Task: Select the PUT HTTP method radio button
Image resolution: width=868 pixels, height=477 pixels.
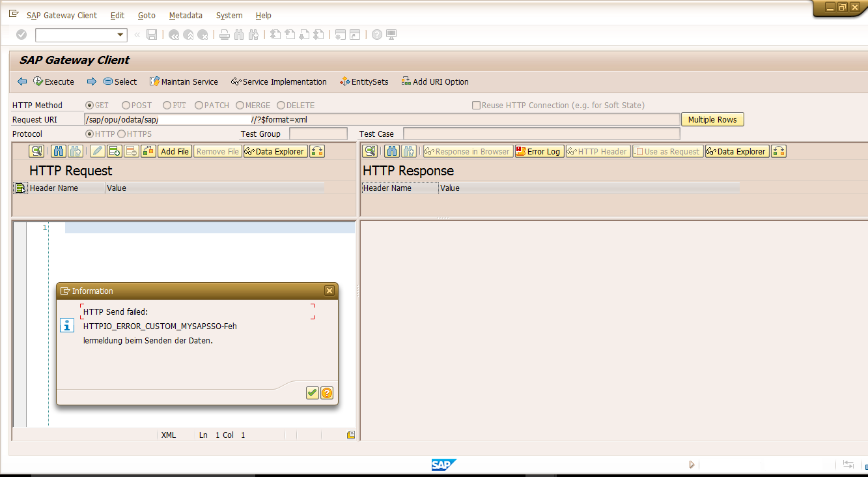Action: [167, 105]
